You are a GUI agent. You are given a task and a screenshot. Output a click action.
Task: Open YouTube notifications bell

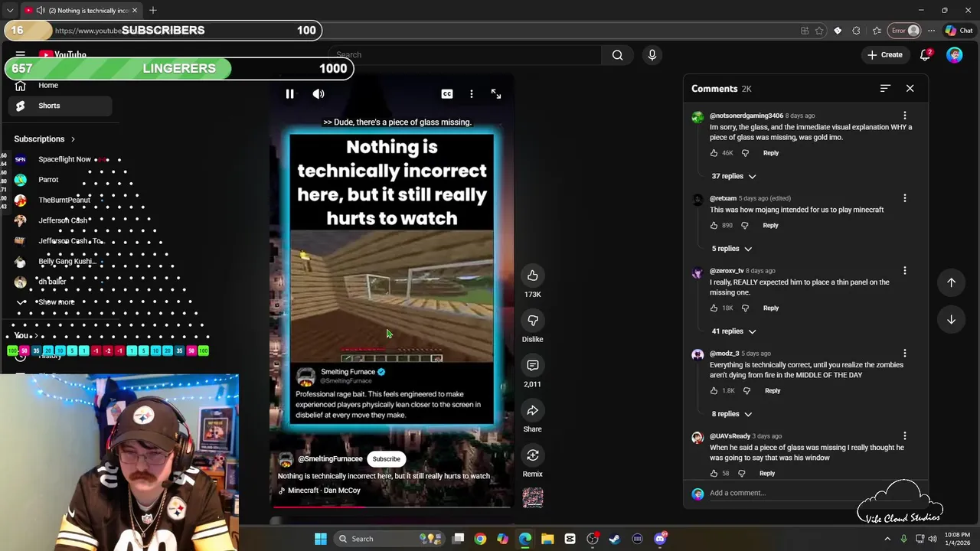tap(926, 55)
